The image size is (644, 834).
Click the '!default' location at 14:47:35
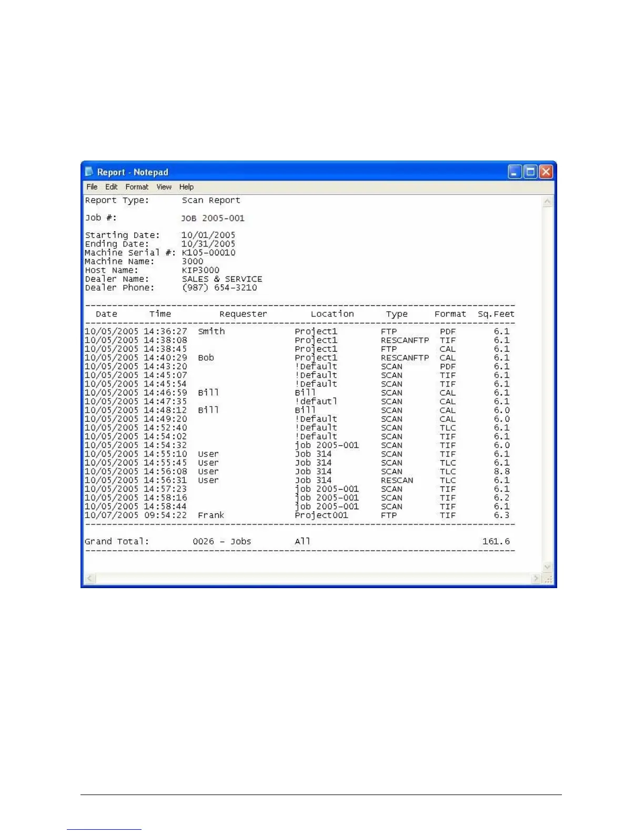click(316, 402)
